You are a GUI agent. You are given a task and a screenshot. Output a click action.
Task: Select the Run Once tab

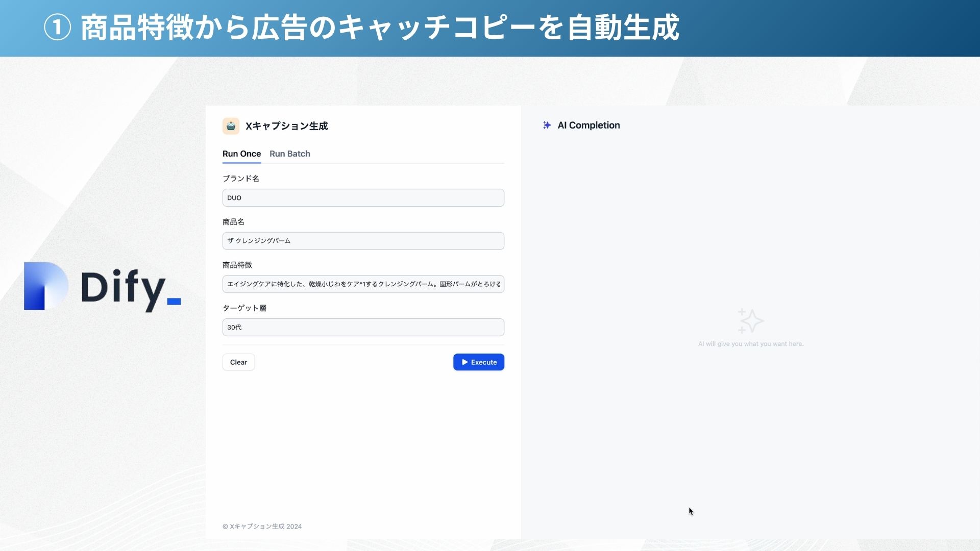coord(241,154)
